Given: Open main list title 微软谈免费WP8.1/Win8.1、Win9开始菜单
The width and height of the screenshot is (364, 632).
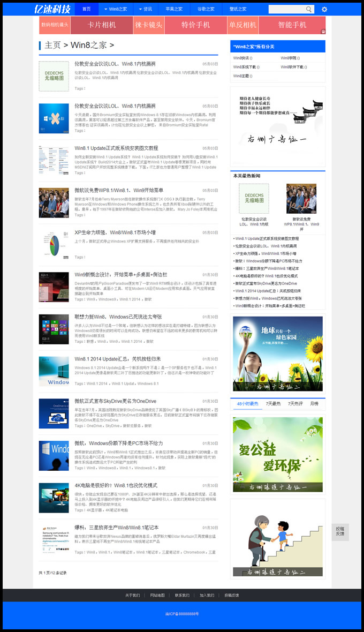Looking at the screenshot, I should [x=119, y=190].
